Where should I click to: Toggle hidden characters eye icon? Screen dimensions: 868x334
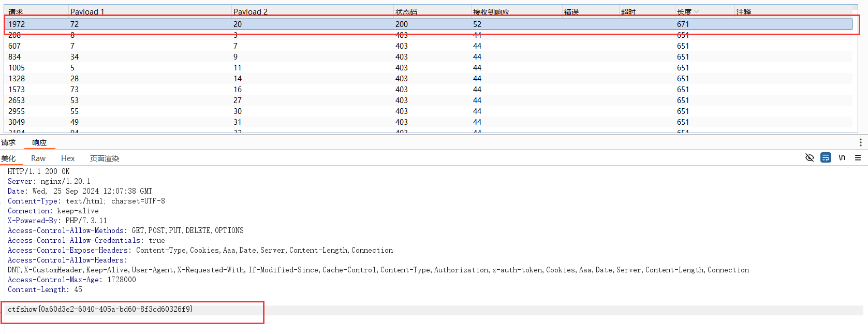point(810,158)
